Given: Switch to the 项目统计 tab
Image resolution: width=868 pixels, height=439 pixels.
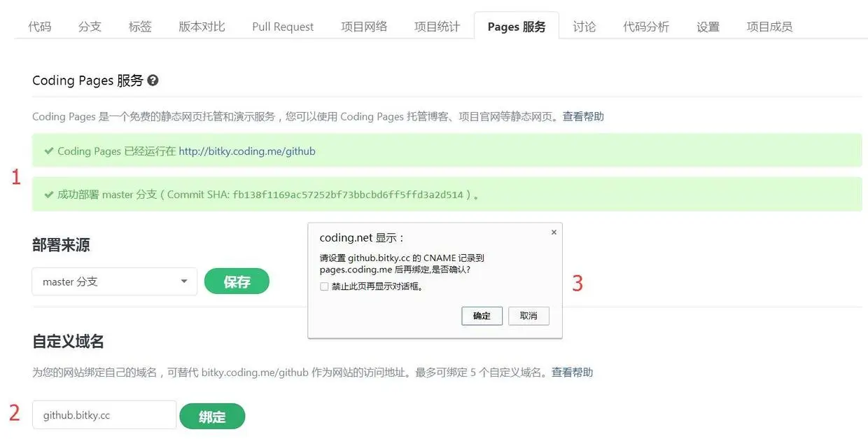Looking at the screenshot, I should [x=437, y=26].
